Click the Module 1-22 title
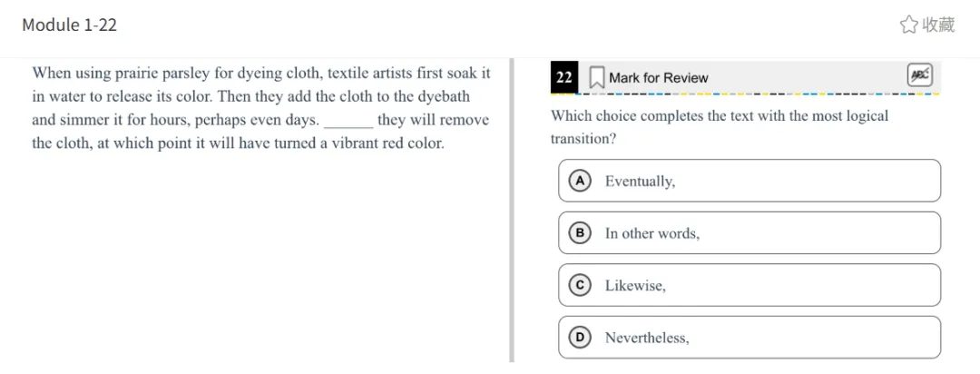980x374 pixels. 70,25
